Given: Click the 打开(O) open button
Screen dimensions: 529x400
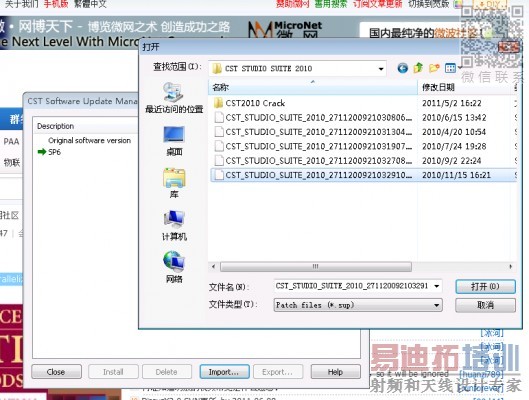Looking at the screenshot, I should click(x=485, y=287).
